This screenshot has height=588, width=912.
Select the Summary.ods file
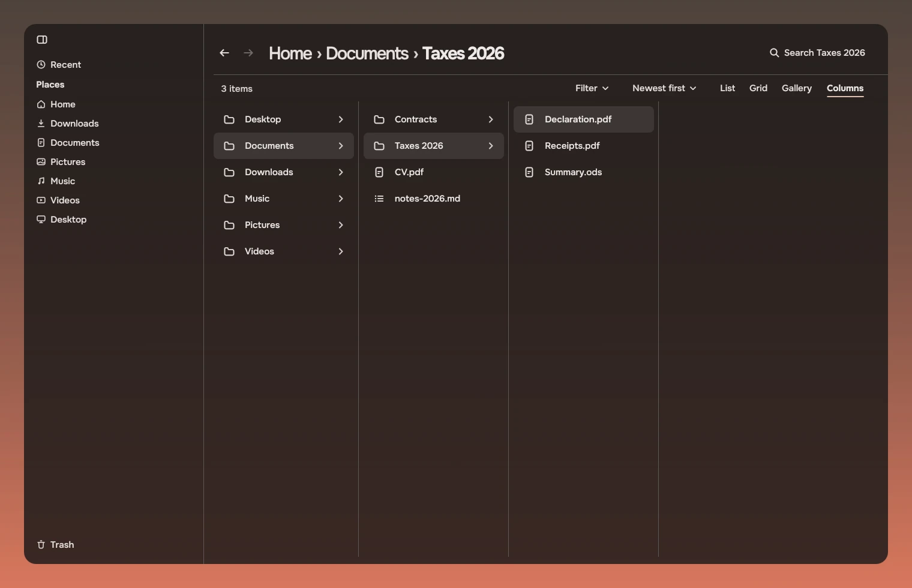(x=584, y=172)
